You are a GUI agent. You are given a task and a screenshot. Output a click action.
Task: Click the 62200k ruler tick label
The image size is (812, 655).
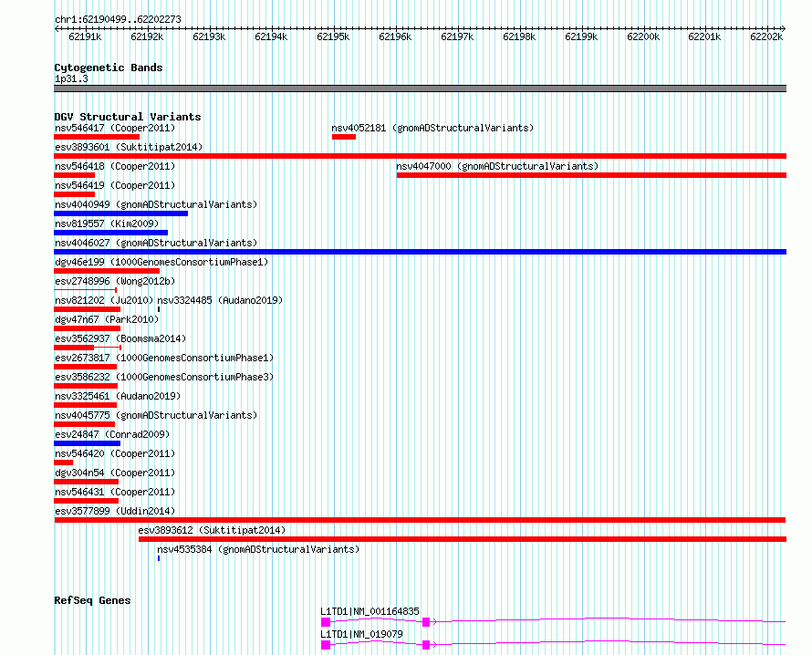643,36
